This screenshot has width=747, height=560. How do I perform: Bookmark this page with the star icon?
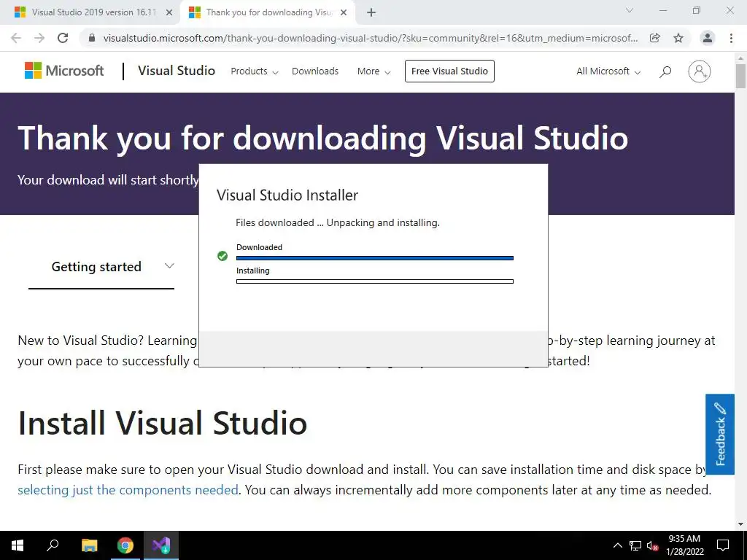click(678, 38)
